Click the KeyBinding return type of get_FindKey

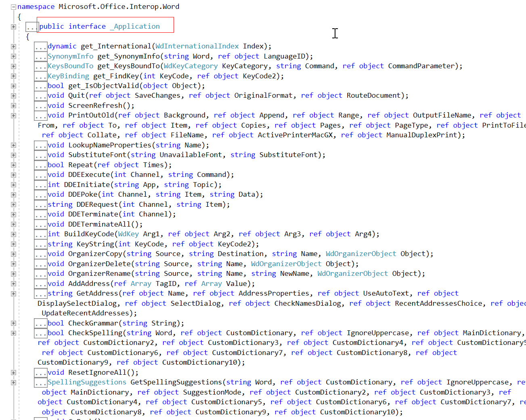(68, 76)
